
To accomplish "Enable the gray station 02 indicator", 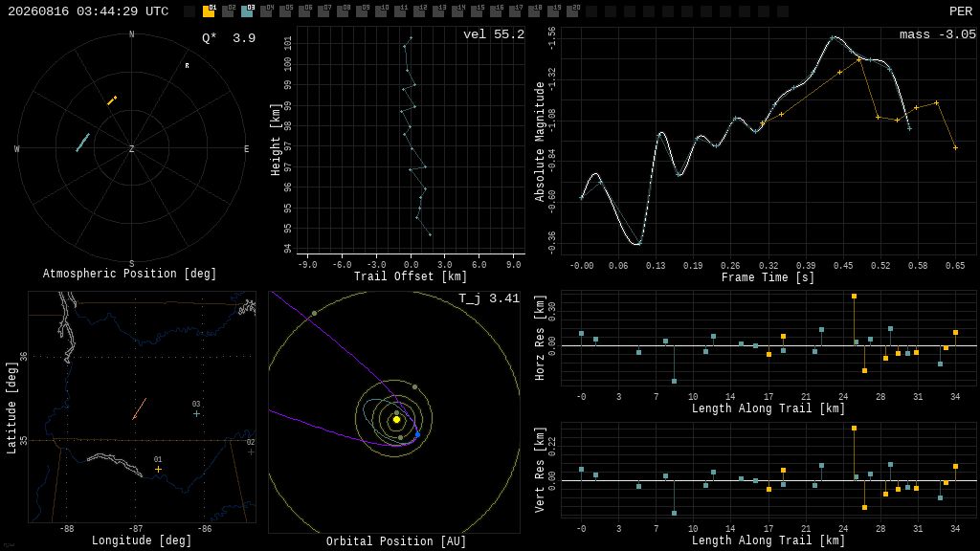I will pyautogui.click(x=228, y=11).
